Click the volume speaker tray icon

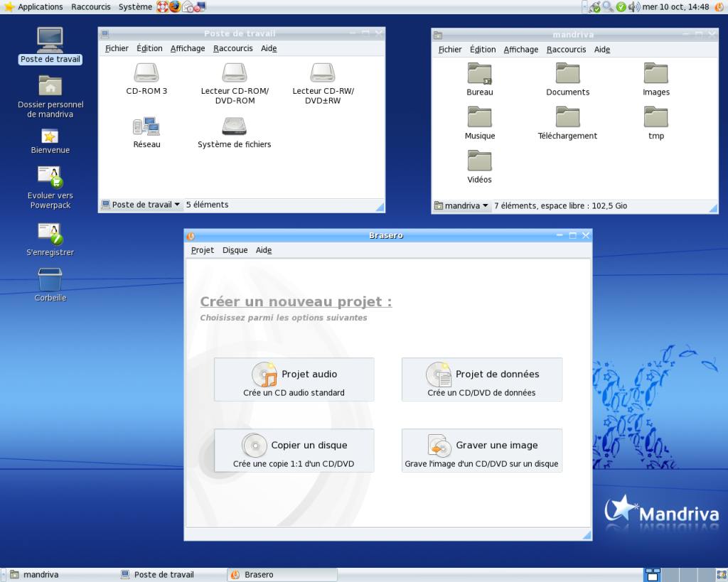tap(633, 7)
